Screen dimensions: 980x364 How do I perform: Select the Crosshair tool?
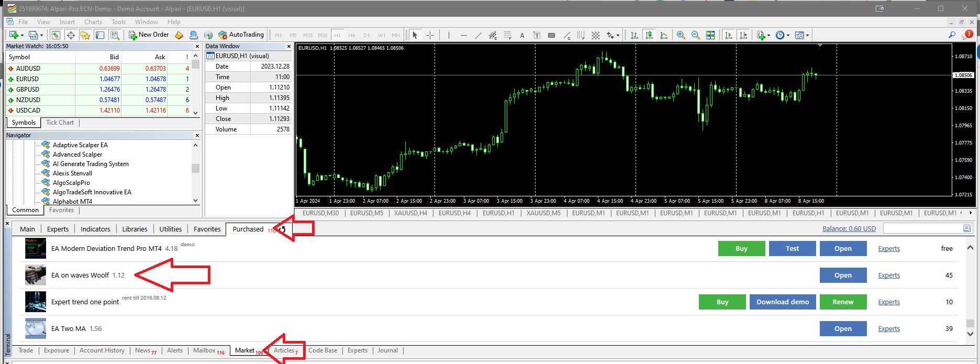pos(430,35)
